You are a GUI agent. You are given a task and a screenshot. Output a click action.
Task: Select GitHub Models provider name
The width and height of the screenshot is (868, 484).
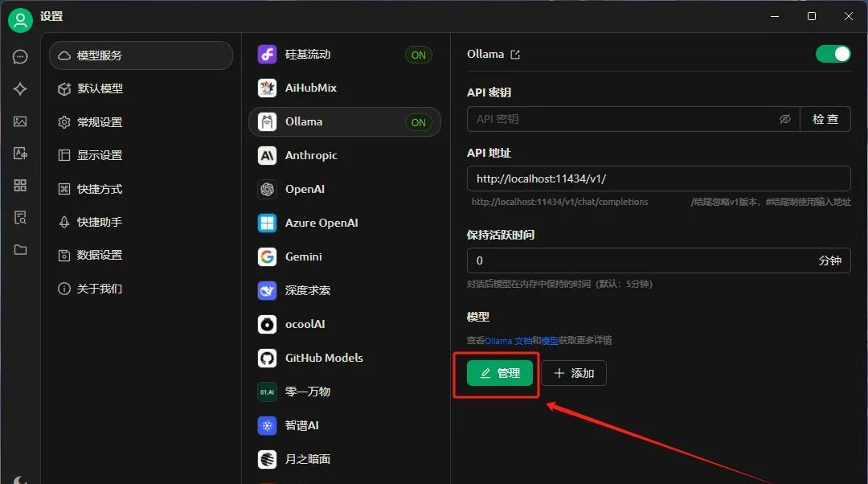pos(324,359)
